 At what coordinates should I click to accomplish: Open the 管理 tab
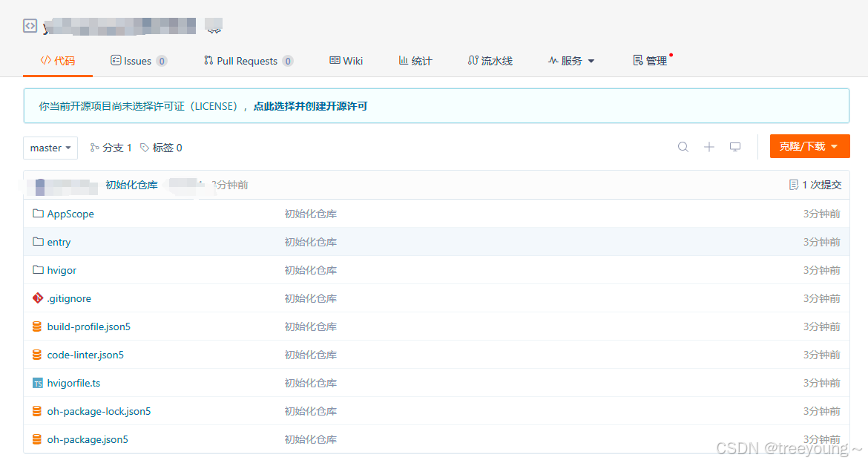(x=651, y=61)
